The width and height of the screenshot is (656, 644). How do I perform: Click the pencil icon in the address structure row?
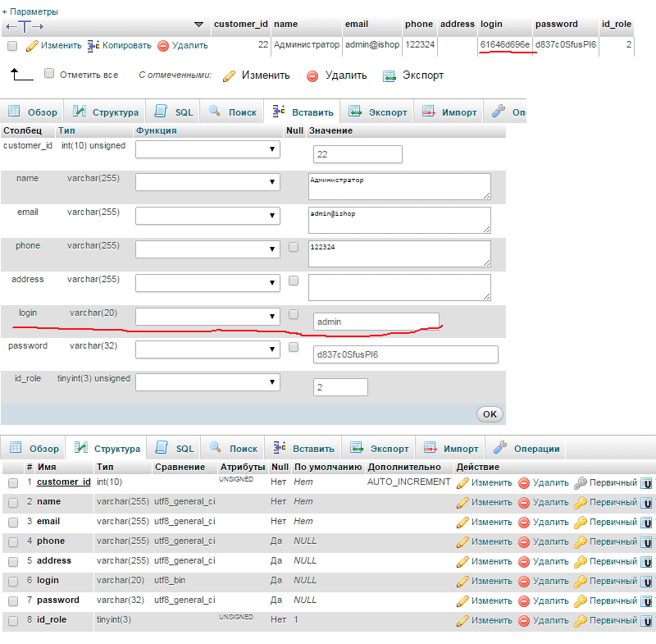(x=462, y=562)
